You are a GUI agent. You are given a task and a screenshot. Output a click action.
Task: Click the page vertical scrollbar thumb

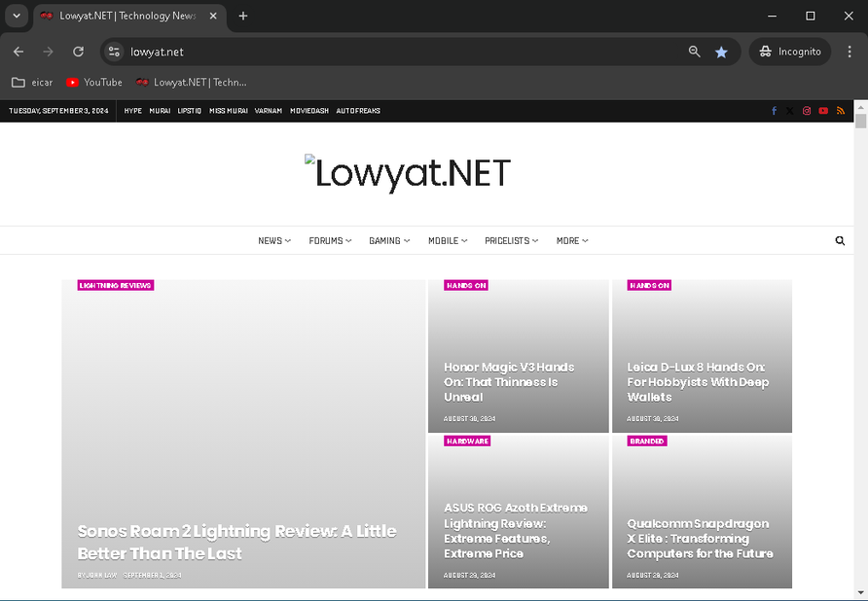coord(860,122)
